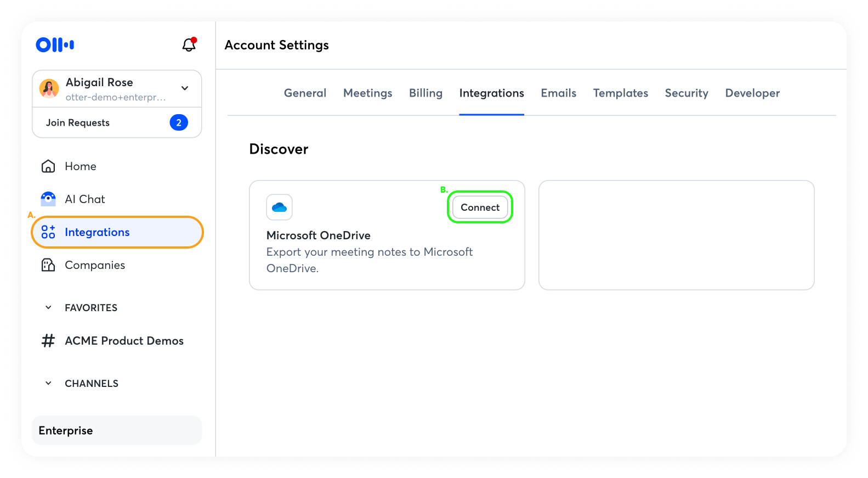The height and width of the screenshot is (478, 868).
Task: Click the Integrations label in the sidebar
Action: (97, 232)
